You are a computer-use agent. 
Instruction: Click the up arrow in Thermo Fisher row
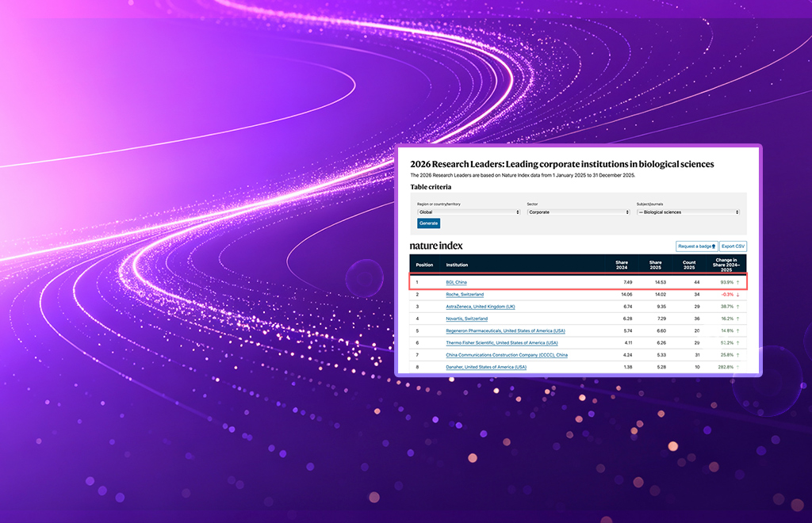click(738, 343)
